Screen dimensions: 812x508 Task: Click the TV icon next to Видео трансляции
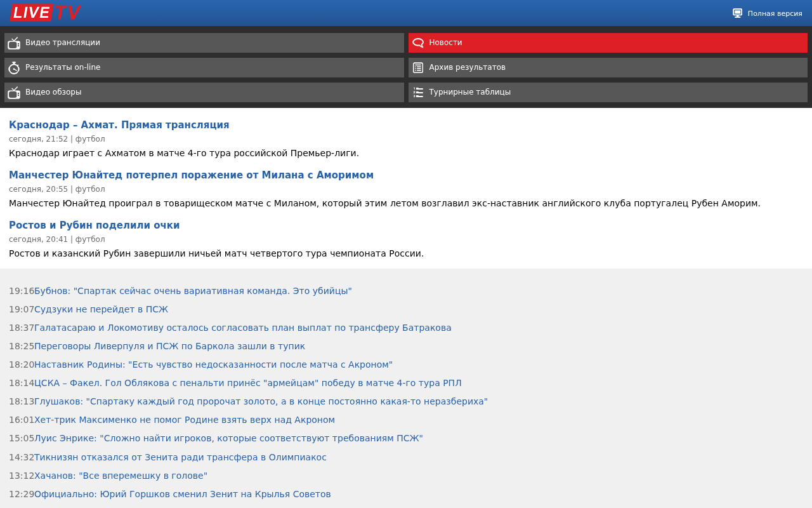coord(14,43)
